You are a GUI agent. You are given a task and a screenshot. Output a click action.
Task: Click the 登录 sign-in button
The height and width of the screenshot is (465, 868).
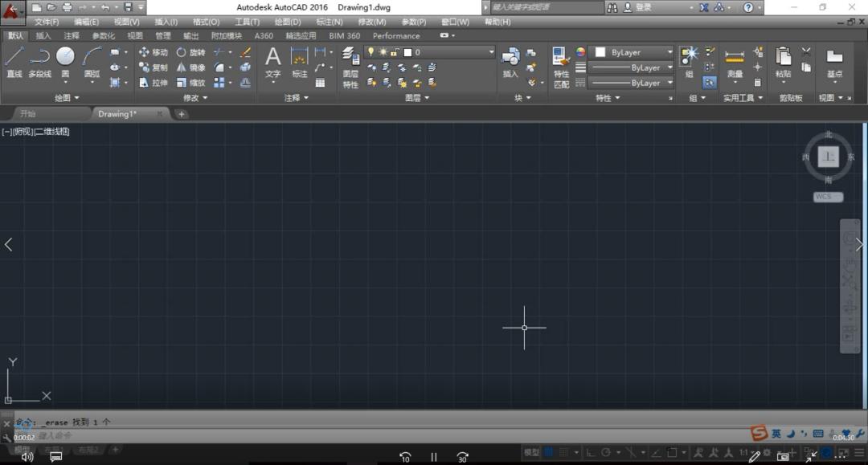pos(644,7)
